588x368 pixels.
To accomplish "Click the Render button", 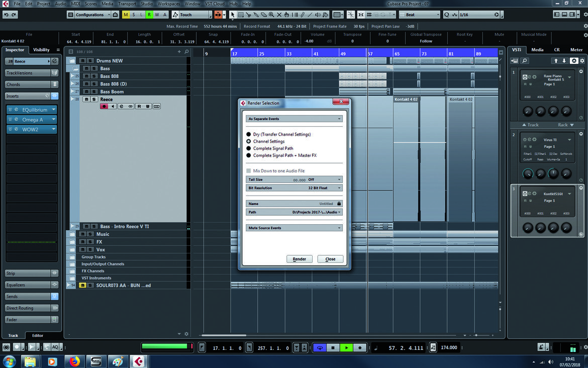I will pos(299,259).
